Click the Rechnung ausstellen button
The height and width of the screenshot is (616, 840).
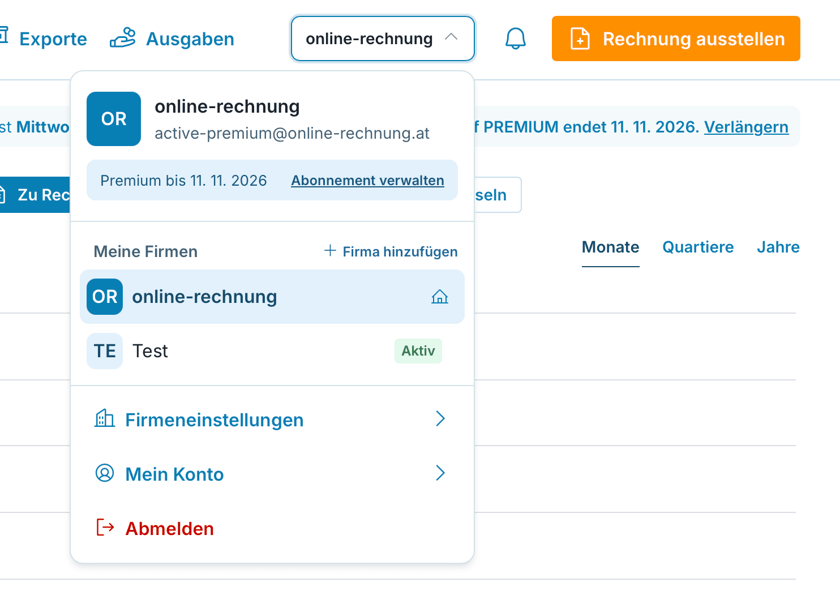676,38
